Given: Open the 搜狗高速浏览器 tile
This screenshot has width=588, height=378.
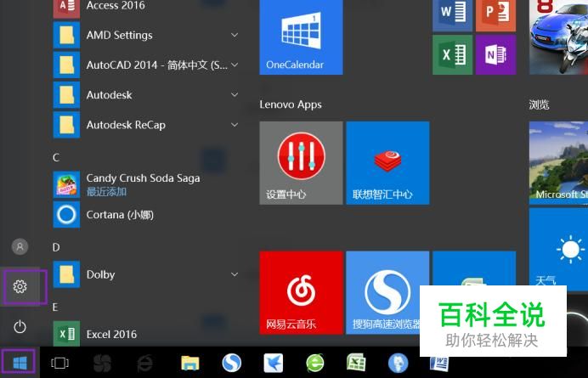Looking at the screenshot, I should [x=387, y=292].
